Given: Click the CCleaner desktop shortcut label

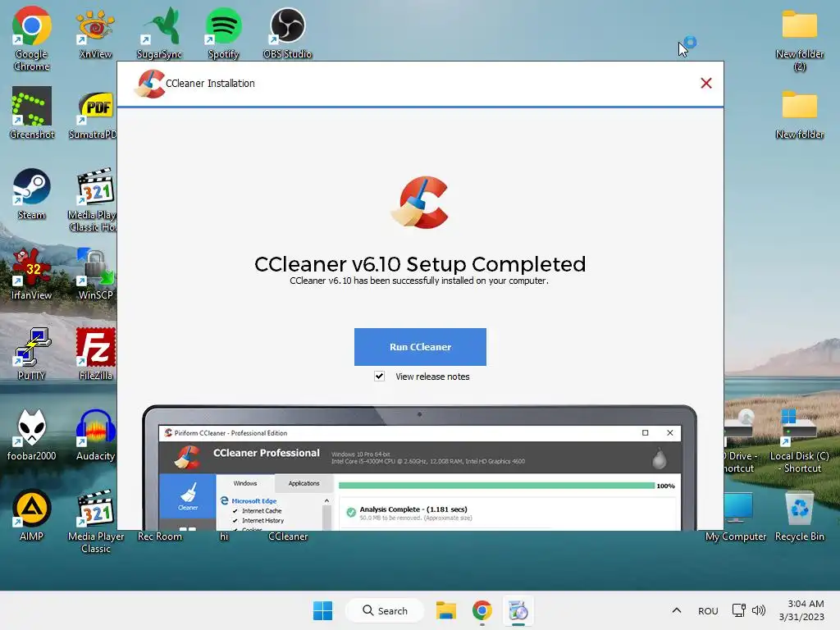Looking at the screenshot, I should pos(288,536).
